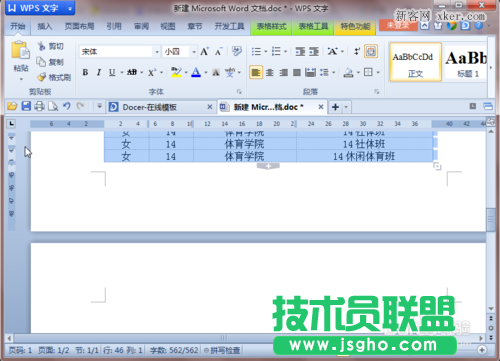The image size is (500, 361).
Task: Open the font dialog launcher in 字体 group
Action: coord(239,91)
